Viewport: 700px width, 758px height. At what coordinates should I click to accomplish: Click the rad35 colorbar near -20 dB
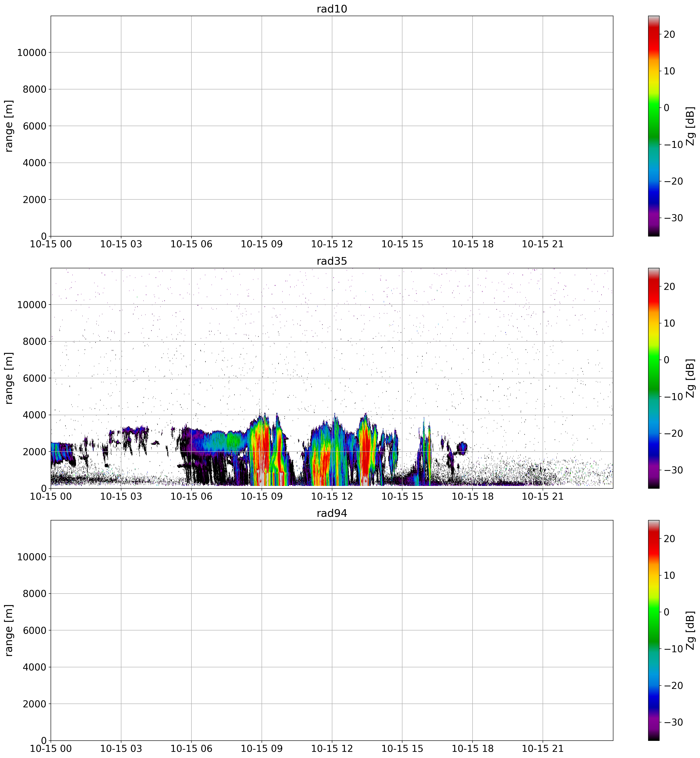tap(653, 433)
